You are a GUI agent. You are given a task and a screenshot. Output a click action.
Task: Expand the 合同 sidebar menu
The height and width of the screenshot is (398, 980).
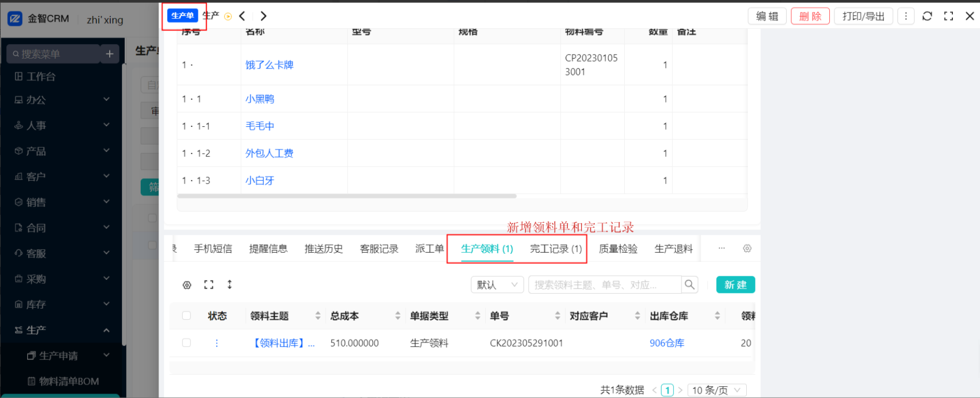pyautogui.click(x=62, y=227)
